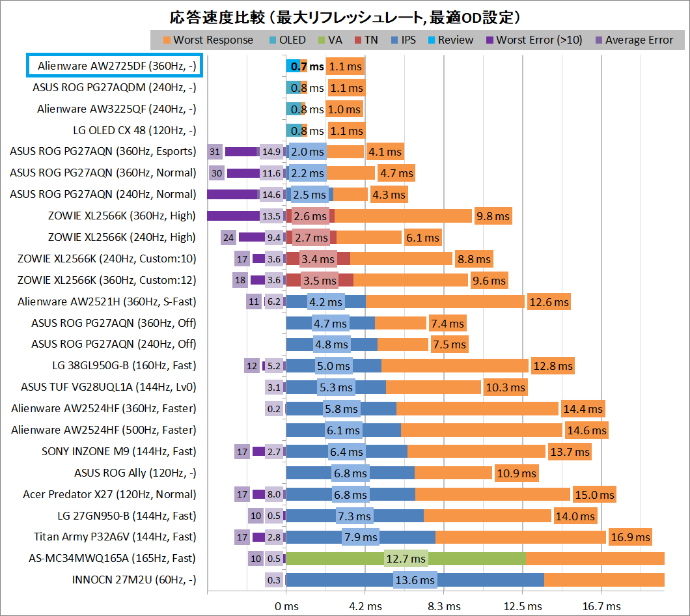Select the ASUS TUF VG28UQL1A (144Hz, Lv0) label
The width and height of the screenshot is (690, 616).
(109, 387)
